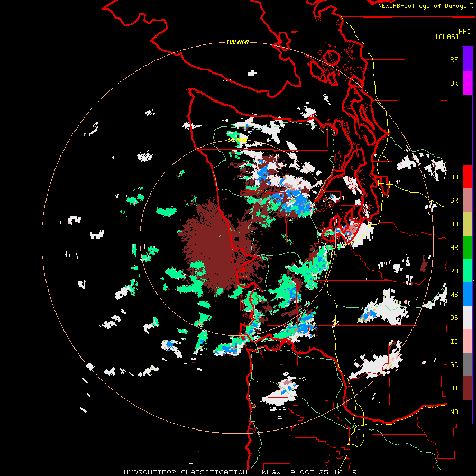Screen dimensions: 476x476
Task: Click the IC legend label
Action: (x=454, y=342)
